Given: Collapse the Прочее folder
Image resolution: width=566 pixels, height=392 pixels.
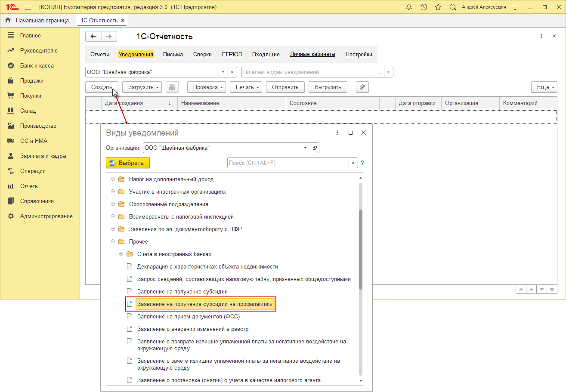Looking at the screenshot, I should 113,241.
